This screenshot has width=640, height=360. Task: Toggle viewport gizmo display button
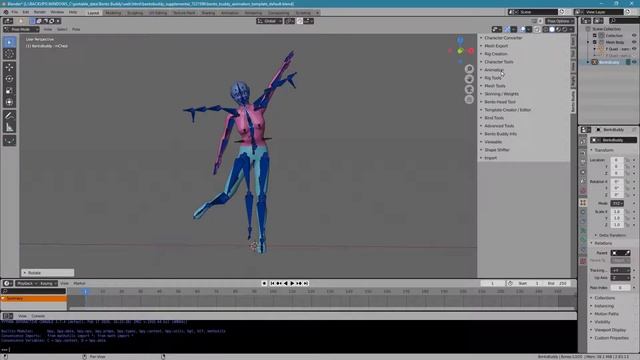507,29
